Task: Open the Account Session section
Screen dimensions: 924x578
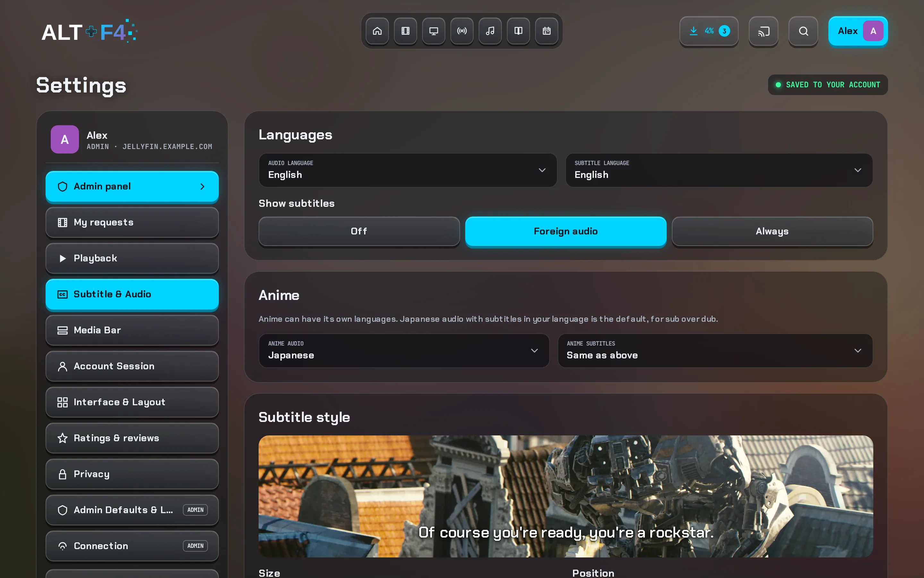Action: pyautogui.click(x=132, y=366)
